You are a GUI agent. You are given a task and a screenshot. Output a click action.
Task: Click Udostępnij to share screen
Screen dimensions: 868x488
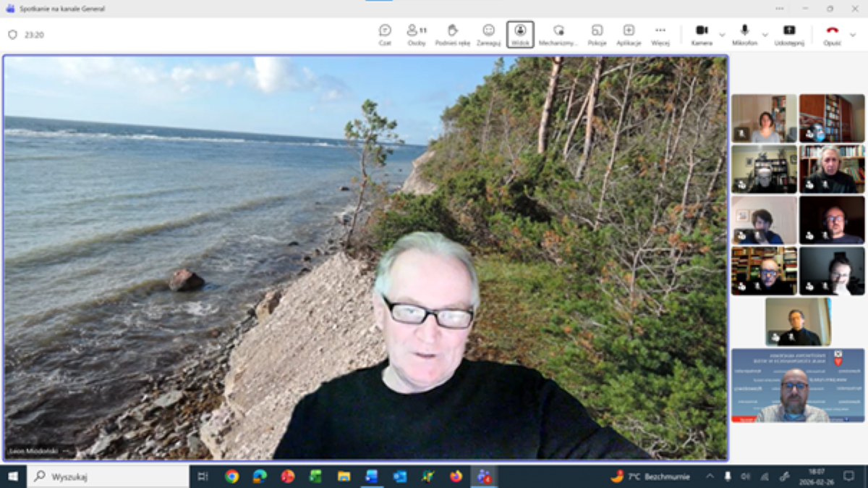[789, 34]
